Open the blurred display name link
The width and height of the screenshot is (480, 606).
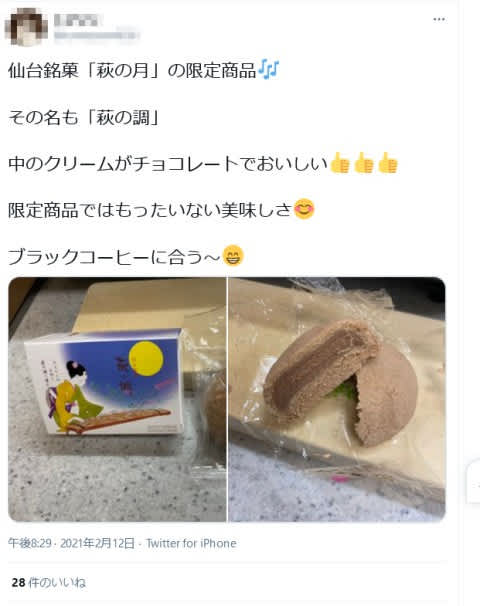78,20
